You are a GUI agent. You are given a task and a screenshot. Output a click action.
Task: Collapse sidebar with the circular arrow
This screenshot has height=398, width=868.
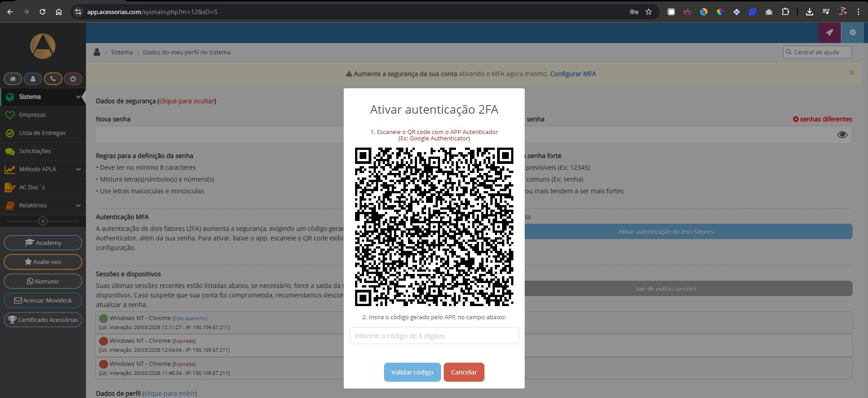(x=43, y=221)
